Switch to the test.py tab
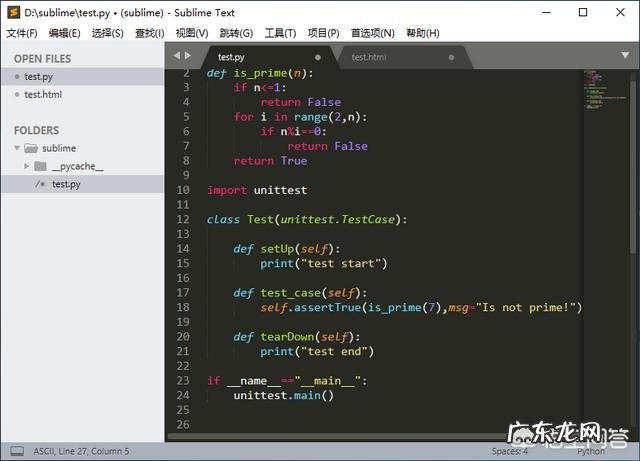 (269, 57)
